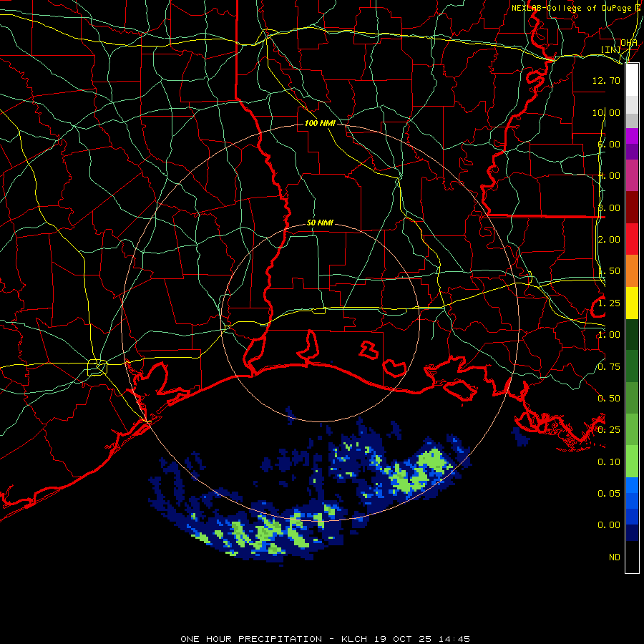Select the lime green 0.10 legend swatch
Image resolution: width=644 pixels, height=644 pixels.
632,462
